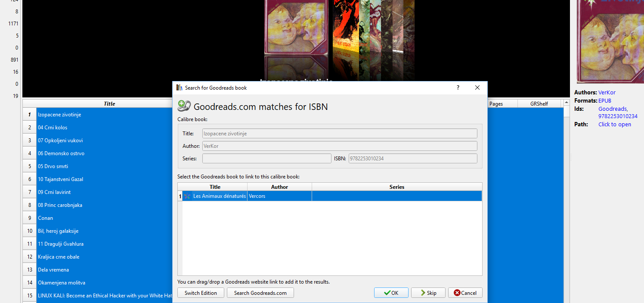
Task: Select the book Conan
Action: pos(45,218)
